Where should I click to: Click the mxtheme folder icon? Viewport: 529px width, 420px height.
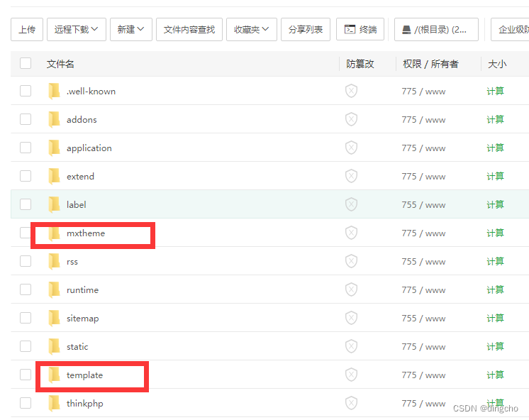click(x=54, y=233)
